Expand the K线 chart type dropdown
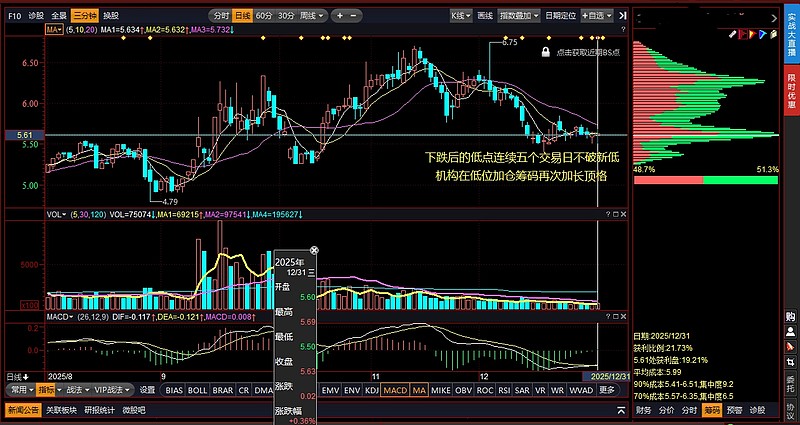800x425 pixels. (x=460, y=16)
